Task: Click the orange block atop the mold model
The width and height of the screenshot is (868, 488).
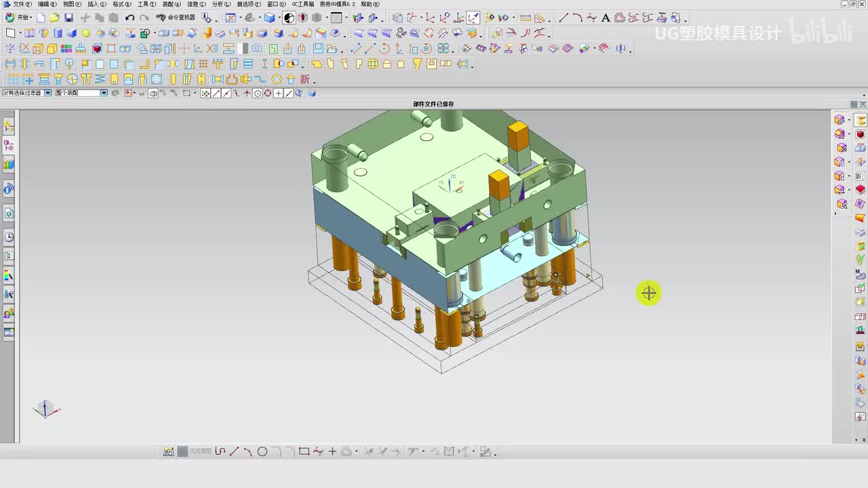Action: 518,136
